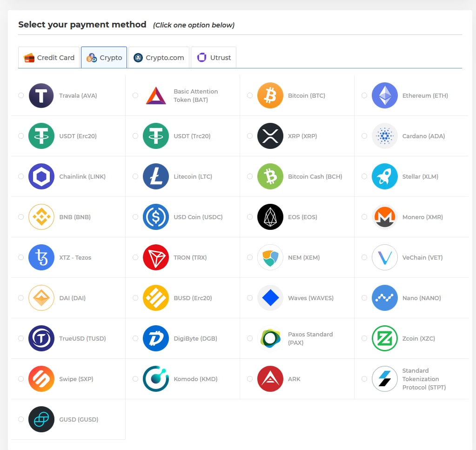The height and width of the screenshot is (450, 476).
Task: Select the Utrust payment tab
Action: click(x=214, y=57)
